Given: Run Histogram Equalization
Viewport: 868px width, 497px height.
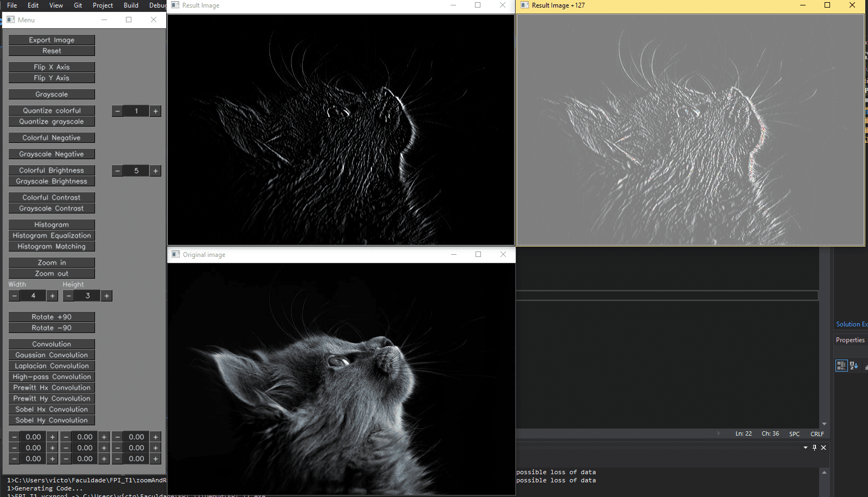Looking at the screenshot, I should (x=52, y=235).
